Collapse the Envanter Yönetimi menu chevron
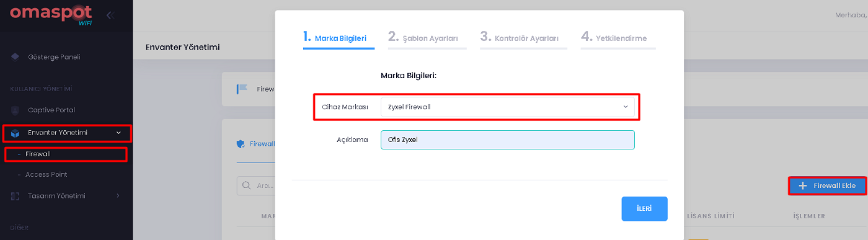The image size is (868, 240). [118, 133]
